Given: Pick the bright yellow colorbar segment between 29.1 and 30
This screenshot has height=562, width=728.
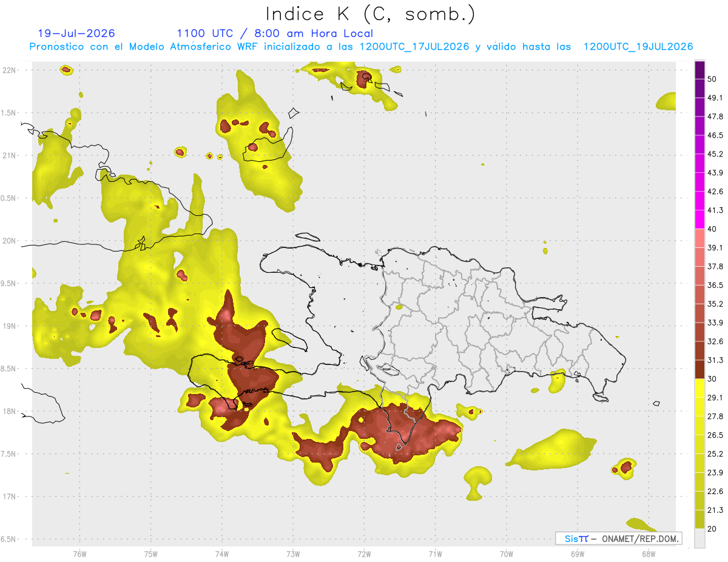Looking at the screenshot, I should (699, 389).
